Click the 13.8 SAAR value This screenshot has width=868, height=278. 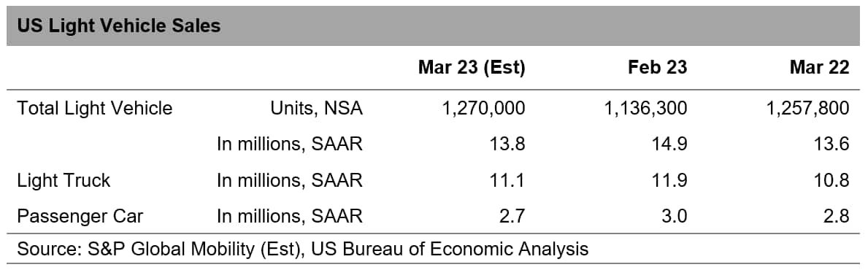[507, 144]
